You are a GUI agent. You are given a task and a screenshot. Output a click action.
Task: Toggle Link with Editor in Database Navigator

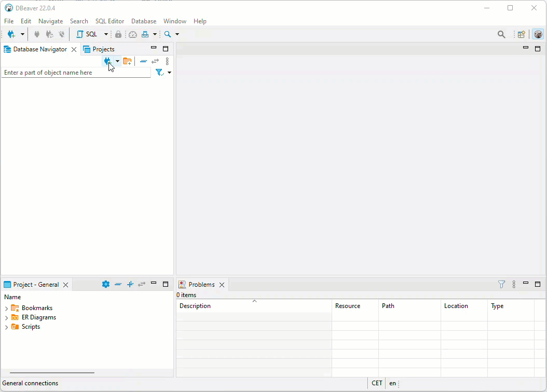[155, 61]
